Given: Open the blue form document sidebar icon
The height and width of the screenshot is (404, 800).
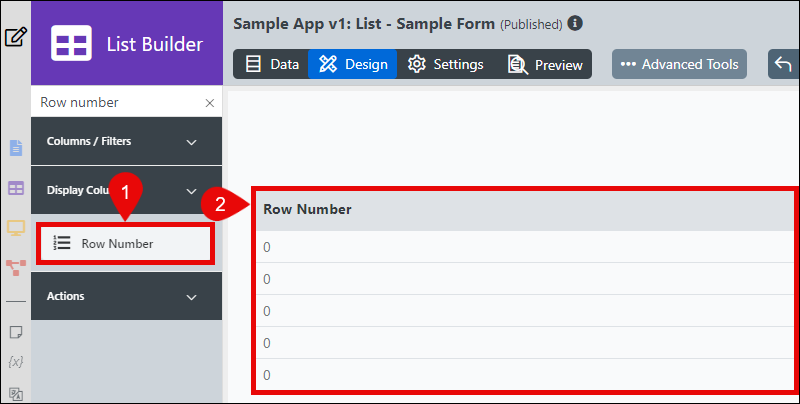Looking at the screenshot, I should click(x=16, y=147).
